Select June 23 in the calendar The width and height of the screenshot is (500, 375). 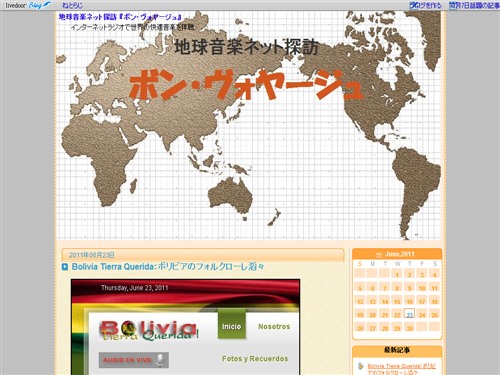[x=410, y=314]
